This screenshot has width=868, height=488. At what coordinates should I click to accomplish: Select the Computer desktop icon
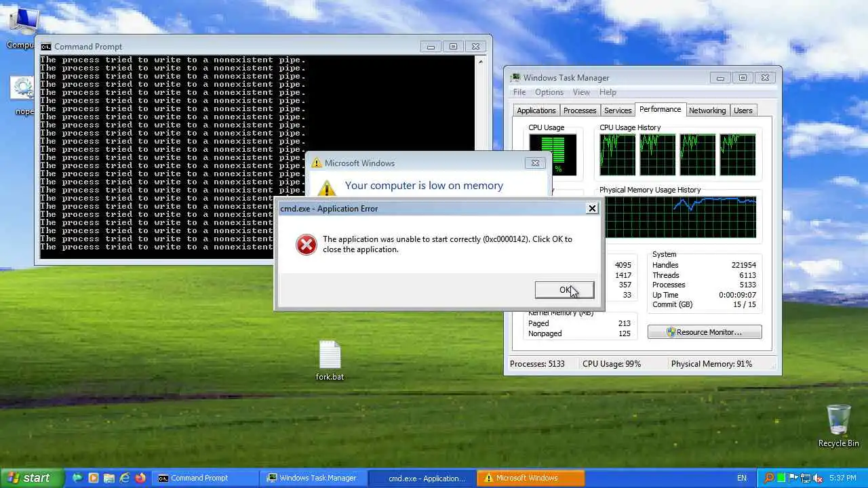pyautogui.click(x=23, y=27)
